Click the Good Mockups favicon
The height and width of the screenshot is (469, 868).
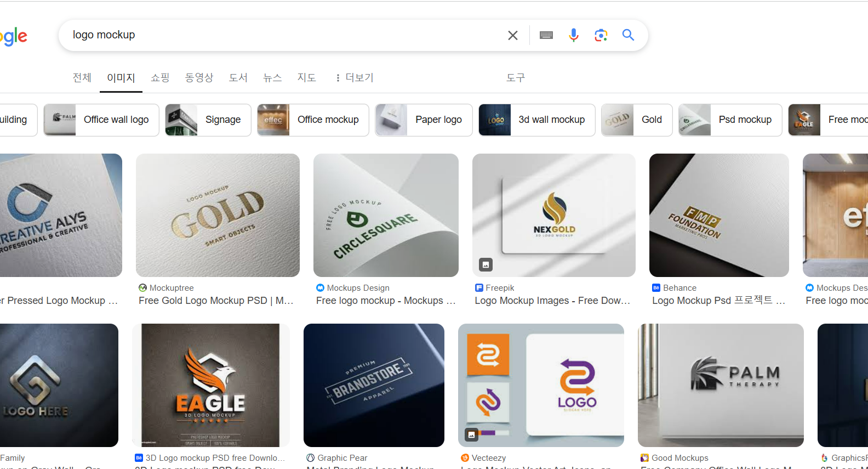pos(644,457)
